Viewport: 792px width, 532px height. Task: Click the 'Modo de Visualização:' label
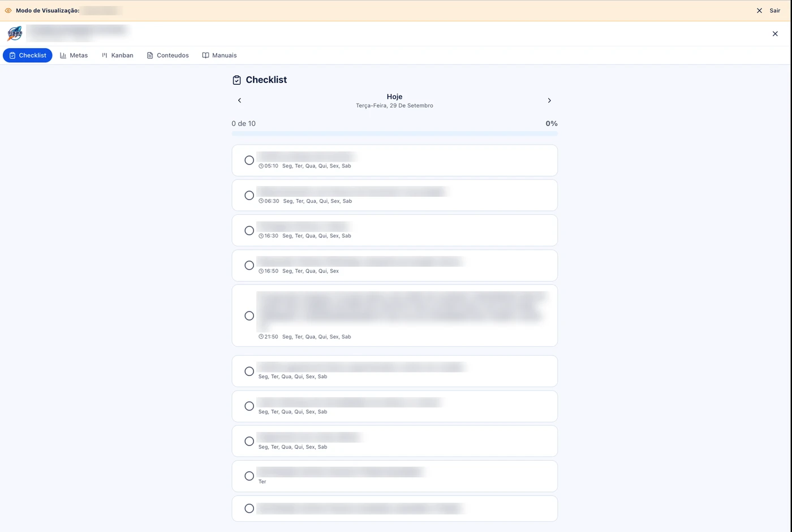click(x=48, y=11)
